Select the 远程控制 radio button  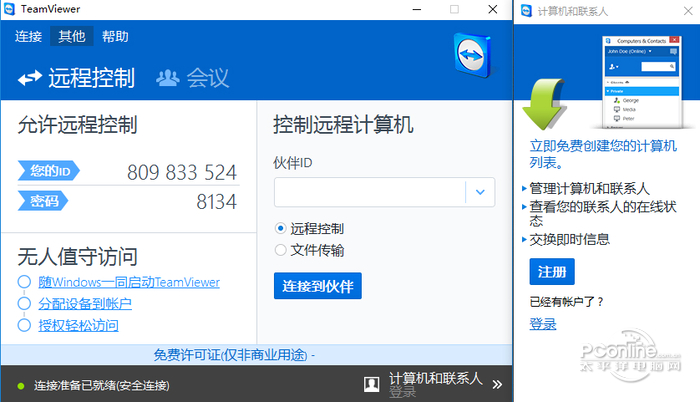pyautogui.click(x=280, y=229)
